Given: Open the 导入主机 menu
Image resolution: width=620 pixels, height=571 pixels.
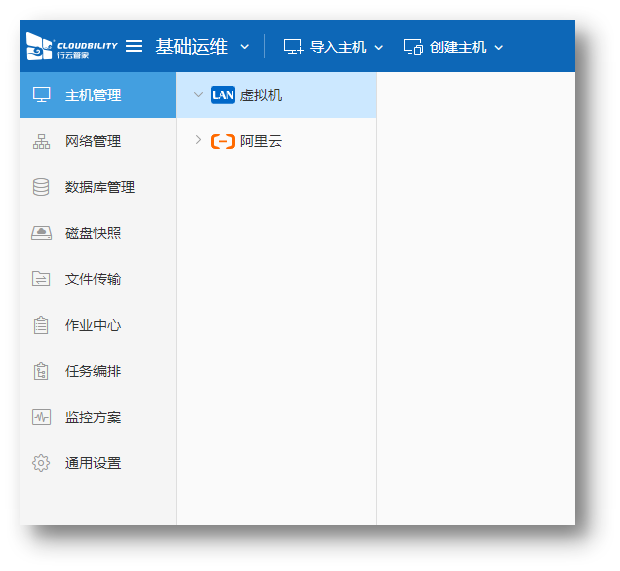Looking at the screenshot, I should 333,47.
